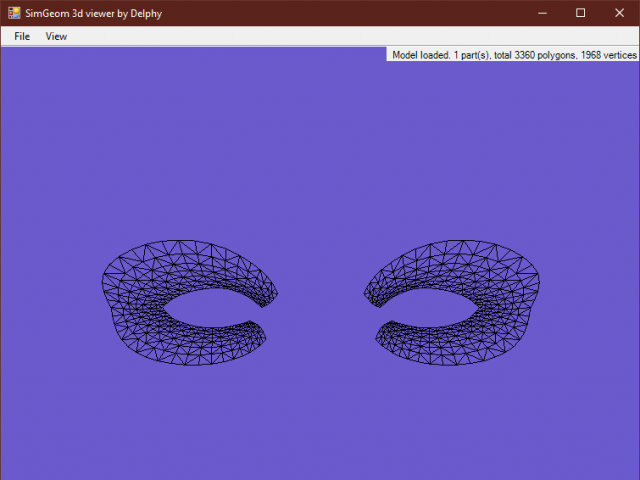Click the '1968 vertices' text in status

(611, 55)
